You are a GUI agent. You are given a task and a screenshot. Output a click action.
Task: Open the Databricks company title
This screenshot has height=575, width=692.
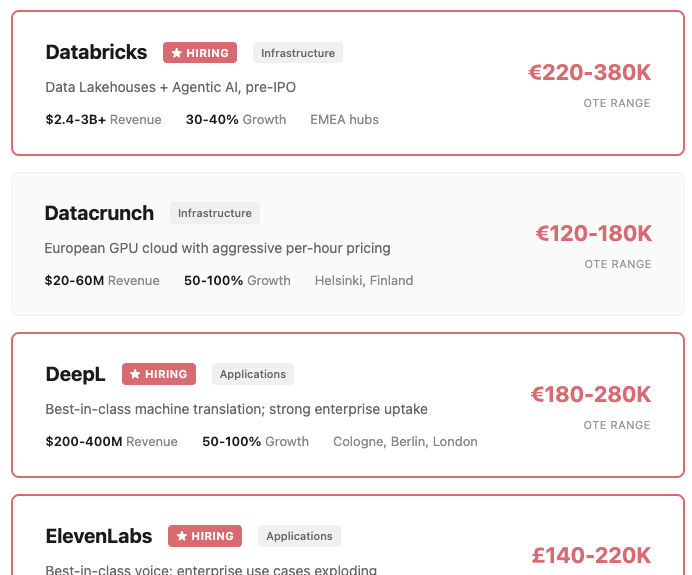pyautogui.click(x=96, y=53)
